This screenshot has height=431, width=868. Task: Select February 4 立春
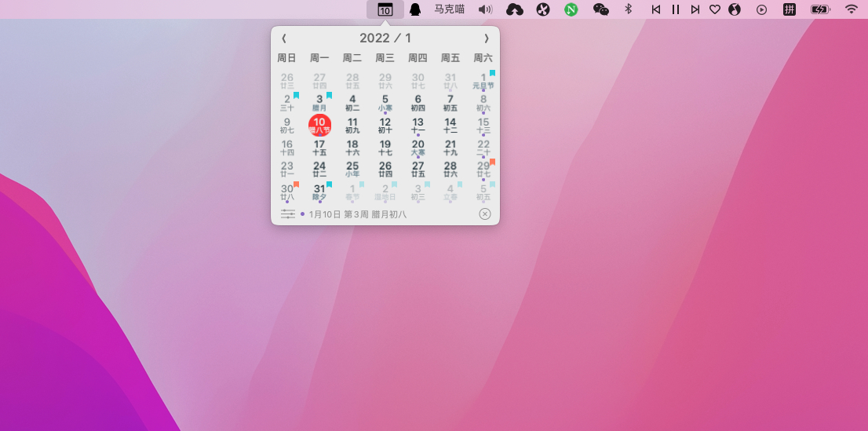point(450,192)
